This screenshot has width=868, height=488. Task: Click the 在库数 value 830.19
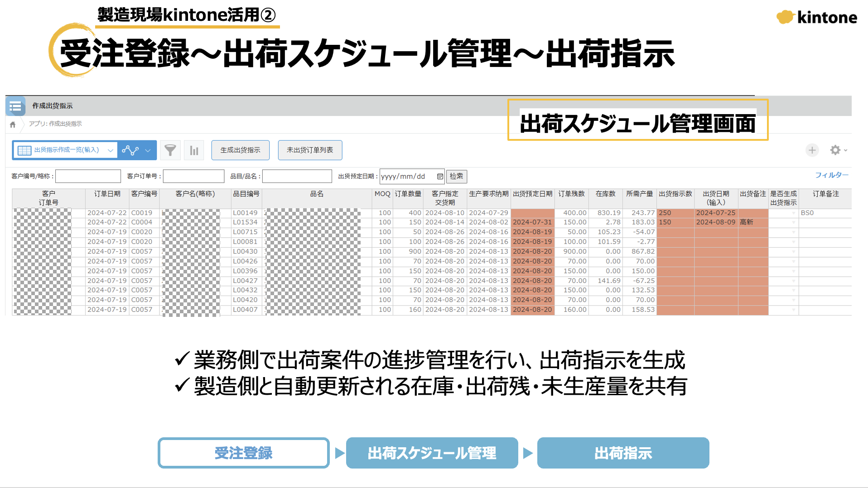tap(609, 213)
